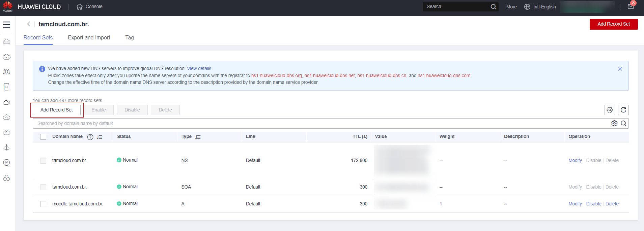Tick the moodle.tamcloud.com.br. row checkbox
The height and width of the screenshot is (231, 644).
click(x=43, y=204)
